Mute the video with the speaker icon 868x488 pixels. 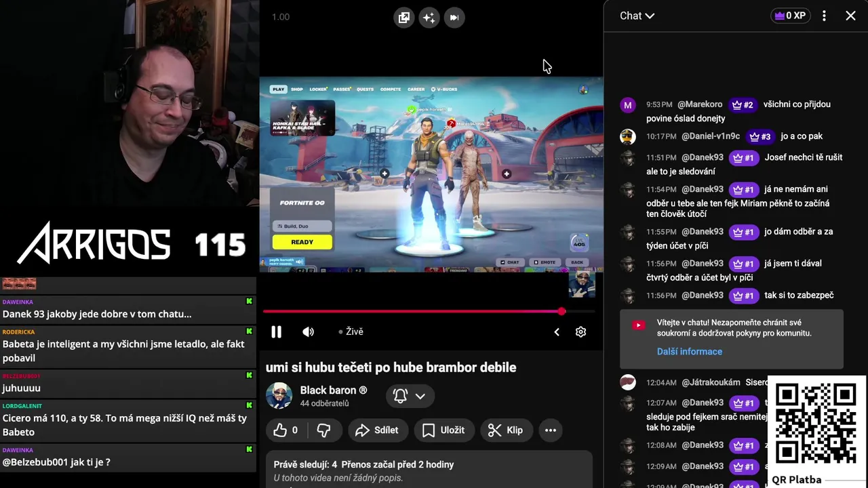pos(309,331)
